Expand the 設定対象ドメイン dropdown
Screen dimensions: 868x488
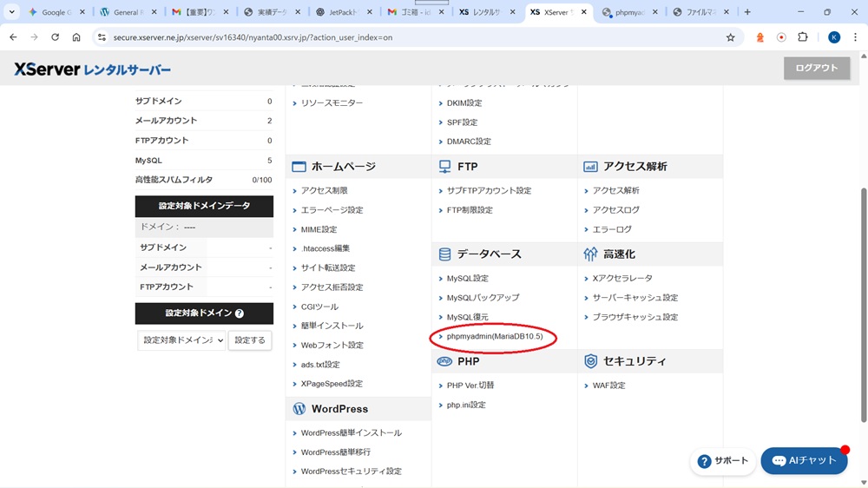(x=181, y=340)
